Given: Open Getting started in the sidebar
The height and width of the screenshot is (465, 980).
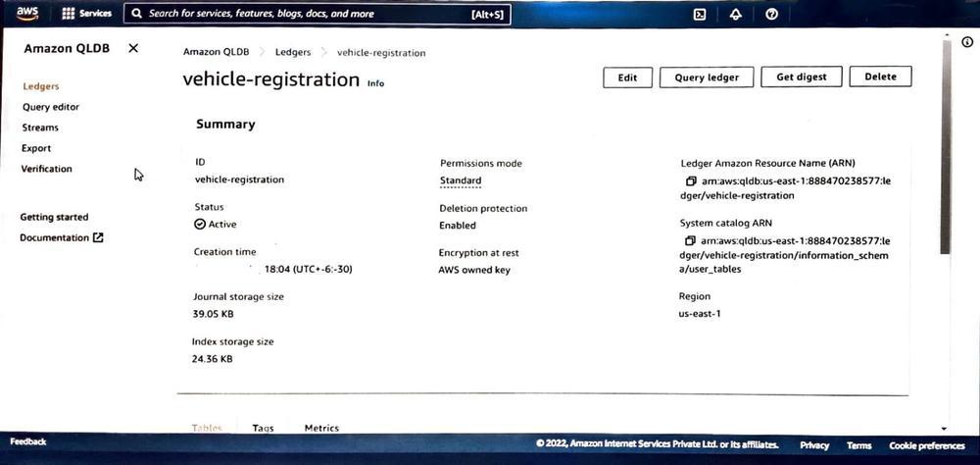Looking at the screenshot, I should pyautogui.click(x=54, y=217).
